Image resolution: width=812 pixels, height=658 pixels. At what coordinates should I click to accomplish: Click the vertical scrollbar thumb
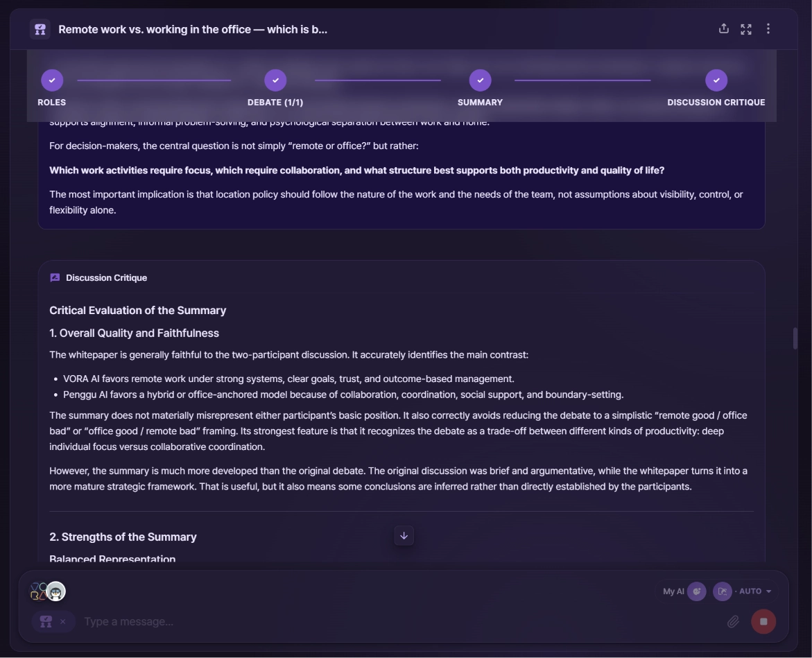[x=795, y=338]
